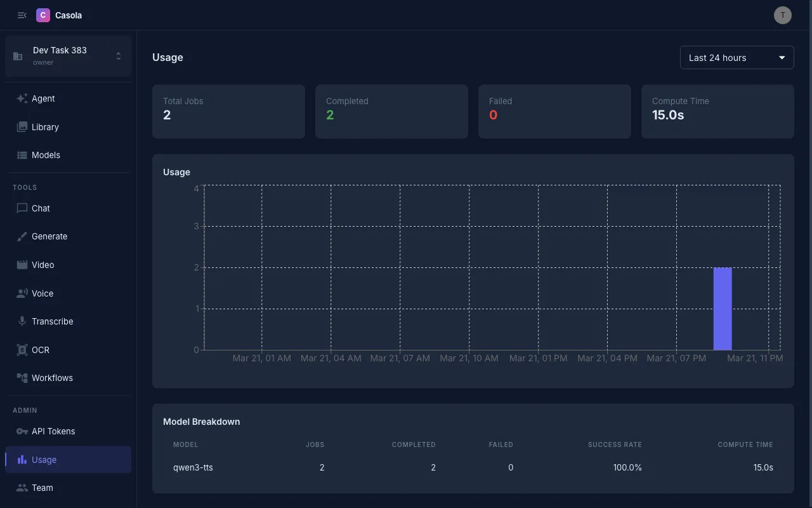Open the profile avatar menu

(782, 15)
